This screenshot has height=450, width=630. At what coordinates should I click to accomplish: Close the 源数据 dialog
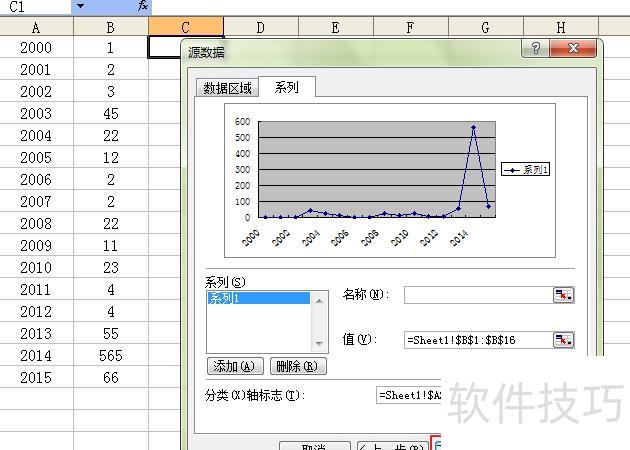(573, 49)
